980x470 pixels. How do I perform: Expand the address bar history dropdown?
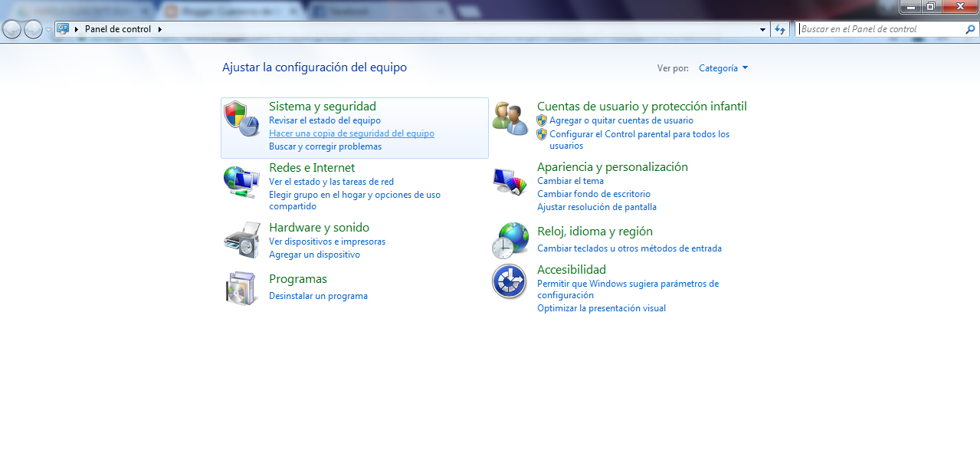point(762,29)
